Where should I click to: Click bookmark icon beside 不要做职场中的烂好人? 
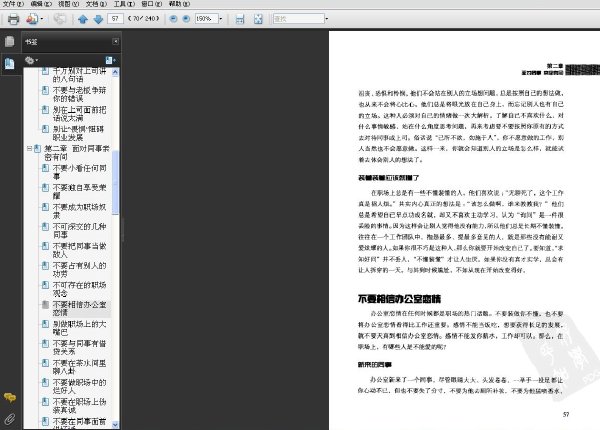point(45,383)
